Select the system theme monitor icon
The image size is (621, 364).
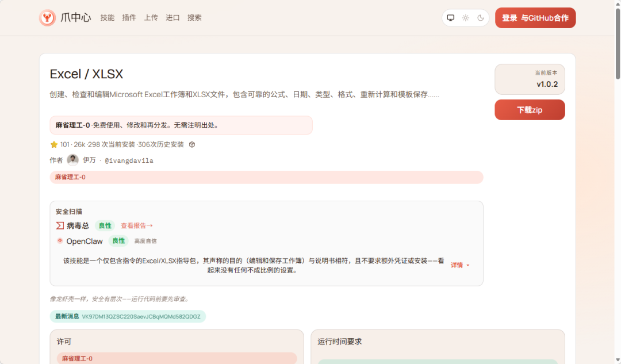coord(451,18)
